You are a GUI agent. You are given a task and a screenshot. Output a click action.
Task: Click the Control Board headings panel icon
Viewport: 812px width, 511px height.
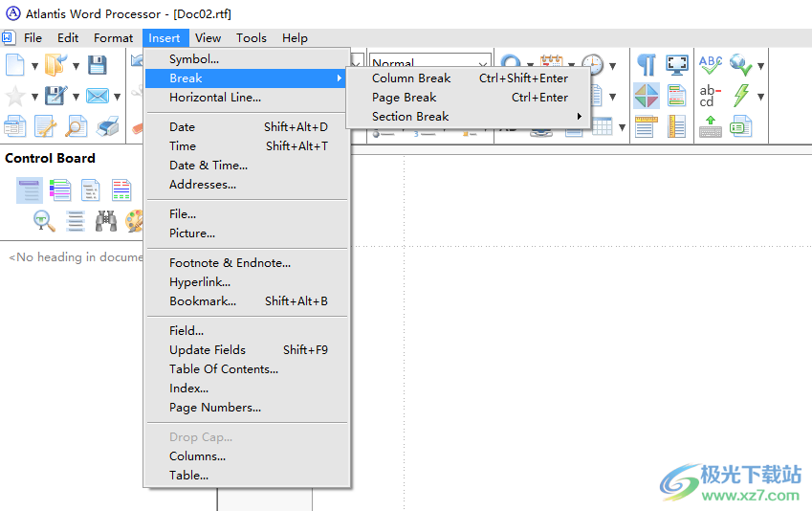tap(29, 190)
